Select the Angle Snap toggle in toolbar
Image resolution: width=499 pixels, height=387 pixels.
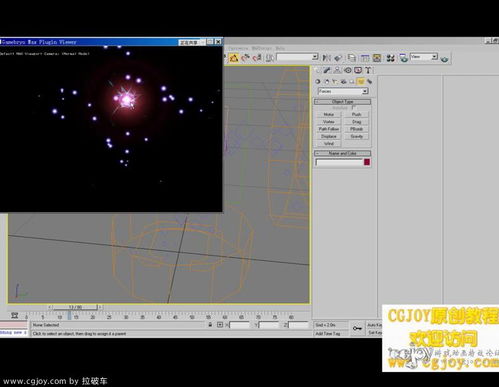point(245,58)
